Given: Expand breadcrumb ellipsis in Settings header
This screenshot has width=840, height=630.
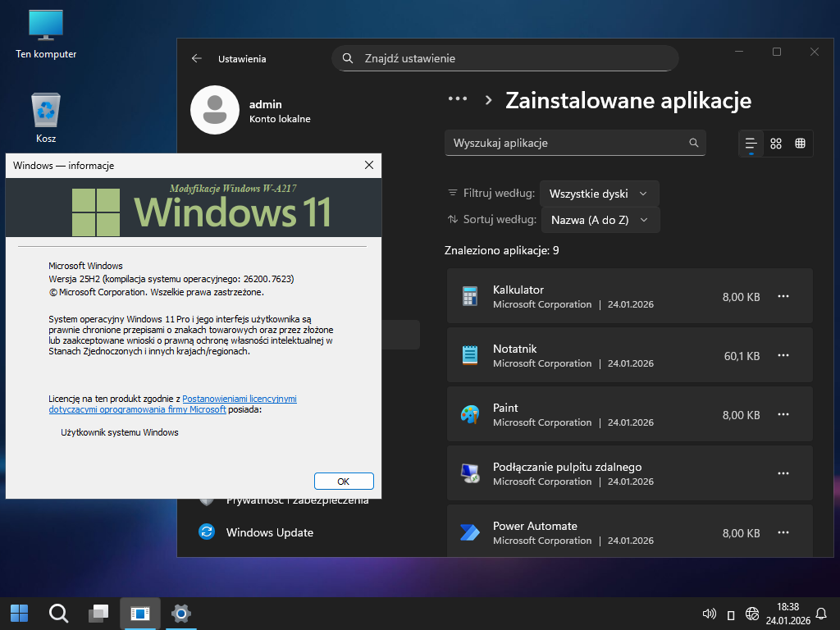Looking at the screenshot, I should pos(457,99).
